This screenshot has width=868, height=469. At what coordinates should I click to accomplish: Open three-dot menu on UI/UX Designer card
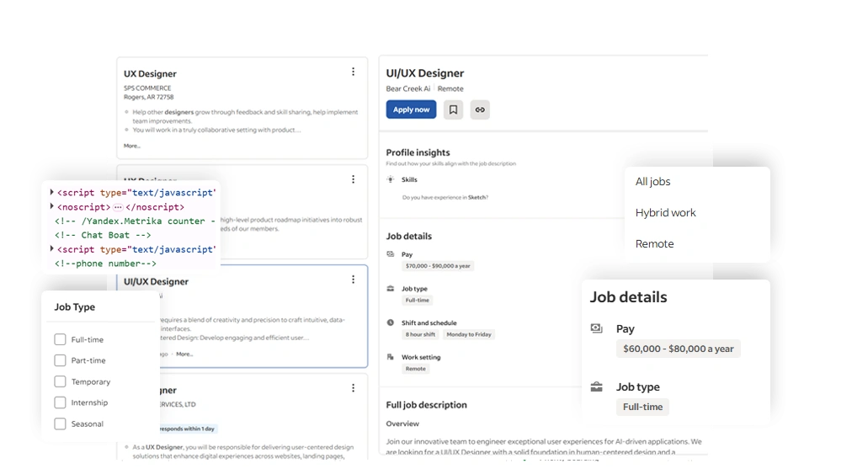(354, 280)
